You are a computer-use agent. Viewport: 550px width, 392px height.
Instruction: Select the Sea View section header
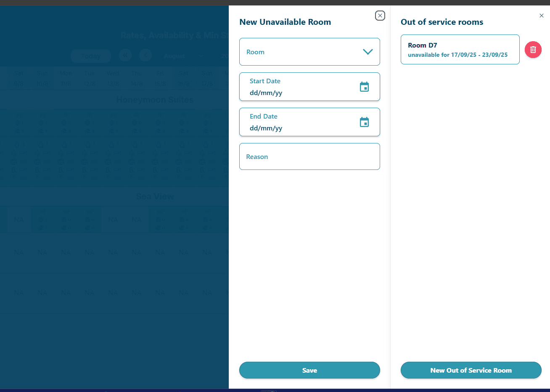click(x=155, y=196)
